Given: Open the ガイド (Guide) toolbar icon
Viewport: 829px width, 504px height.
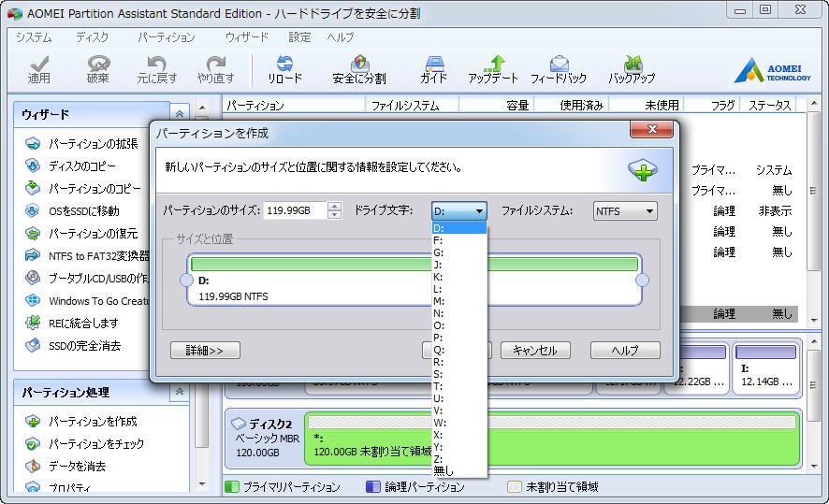Looking at the screenshot, I should (434, 70).
